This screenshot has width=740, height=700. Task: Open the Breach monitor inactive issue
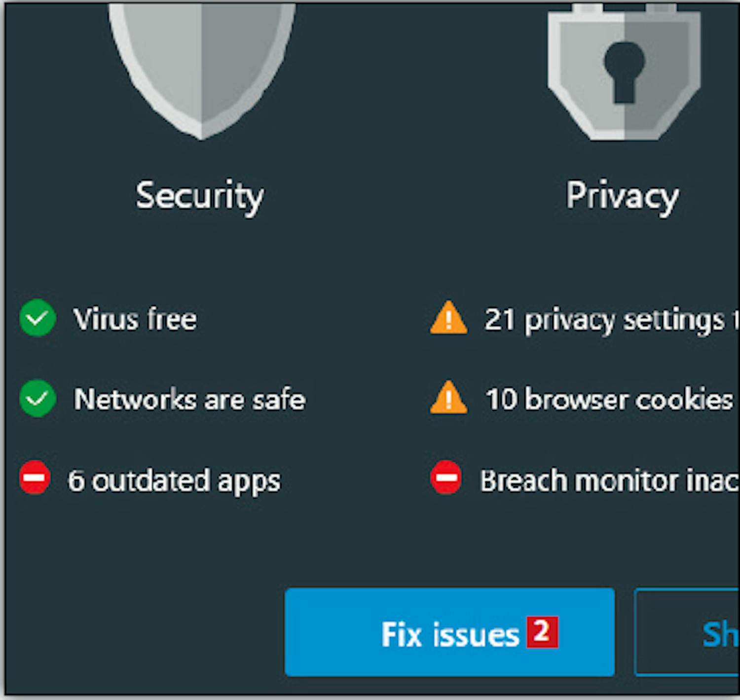(609, 480)
